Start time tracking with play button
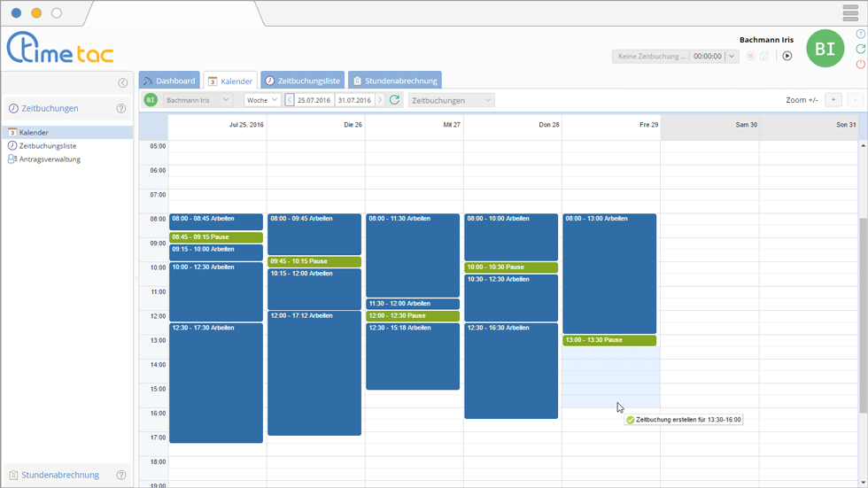The image size is (868, 488). [x=787, y=56]
